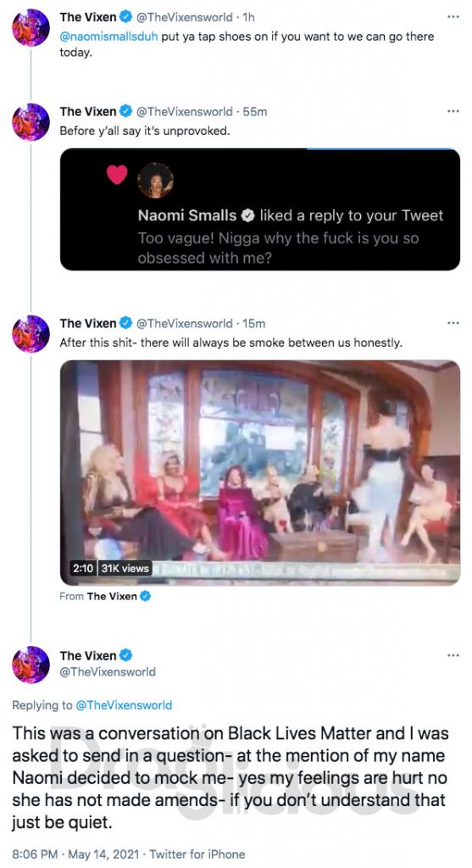Open more options on the tap shoes tweet

pyautogui.click(x=453, y=17)
